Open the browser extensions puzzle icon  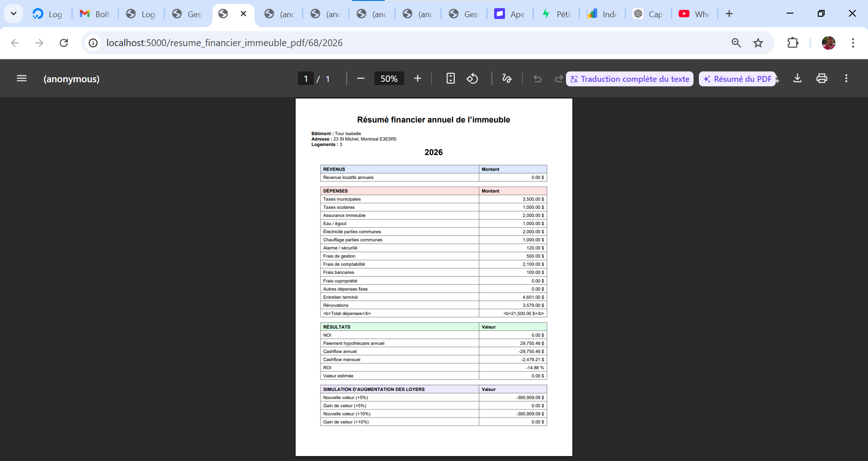pos(793,43)
